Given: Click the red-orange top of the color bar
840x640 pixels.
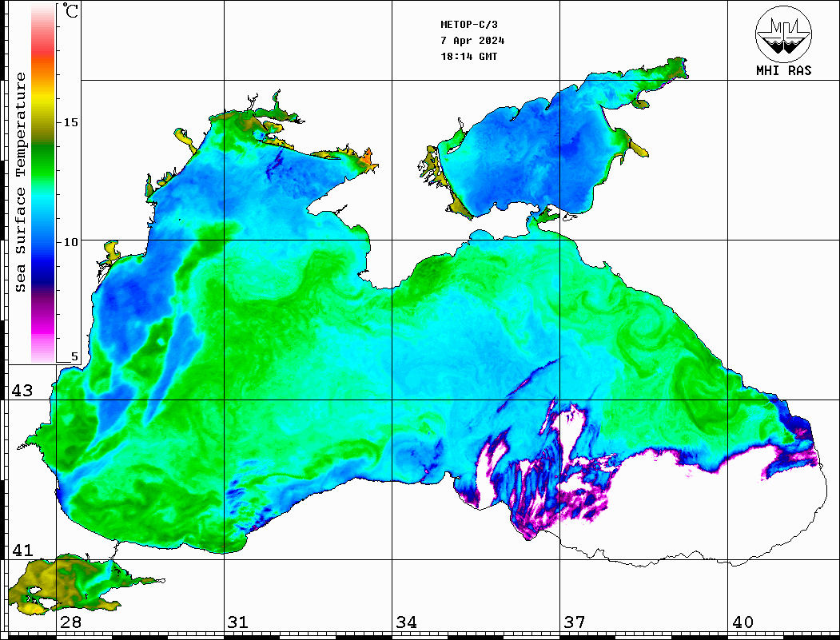Looking at the screenshot, I should click(43, 56).
